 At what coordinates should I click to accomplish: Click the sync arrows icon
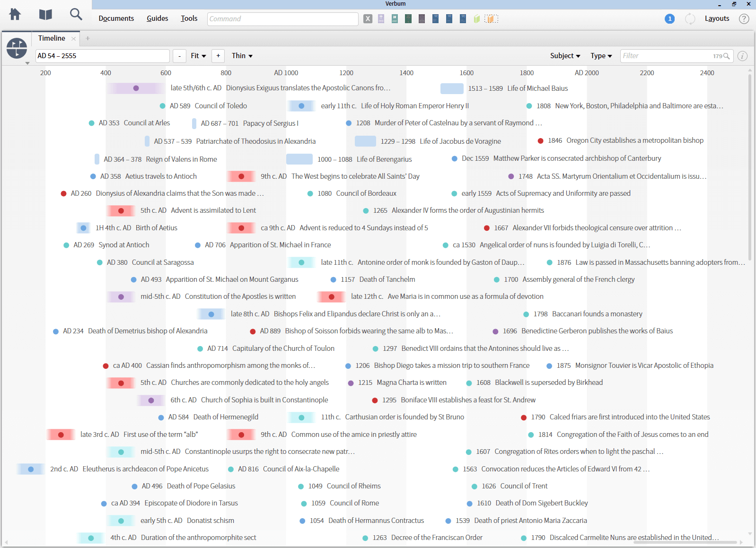click(x=690, y=19)
